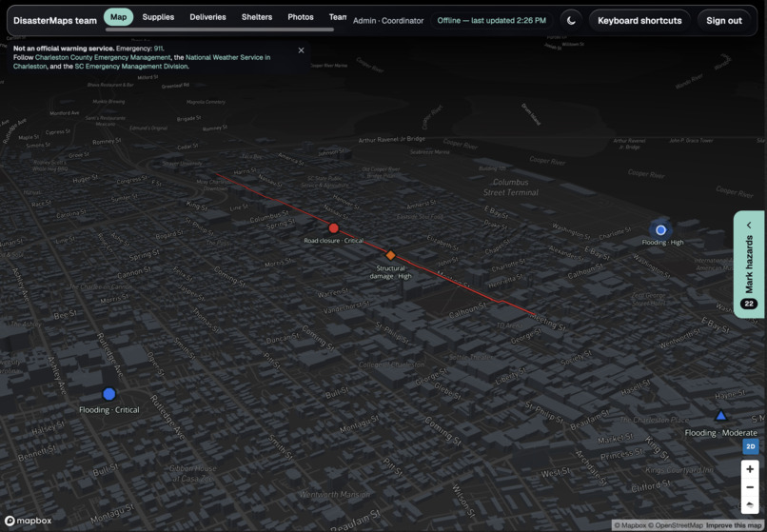
Task: Zoom out on the map
Action: 750,487
